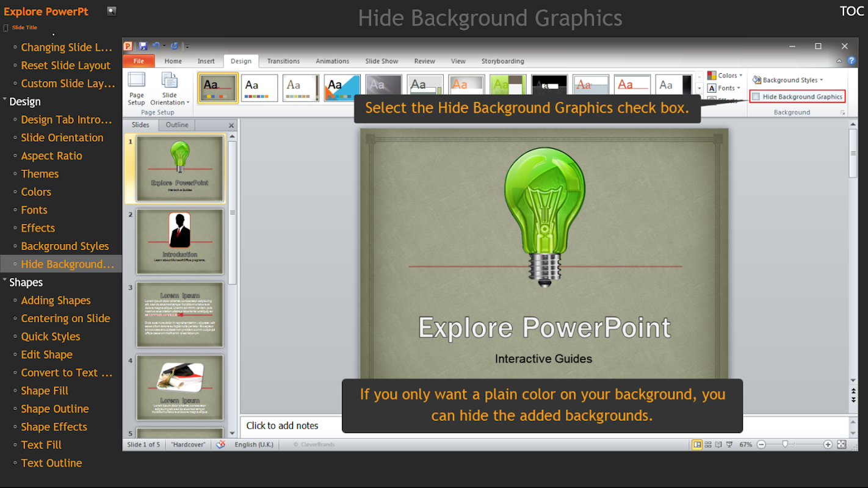The width and height of the screenshot is (868, 488).
Task: Open the theme Colors dropdown
Action: pos(726,76)
